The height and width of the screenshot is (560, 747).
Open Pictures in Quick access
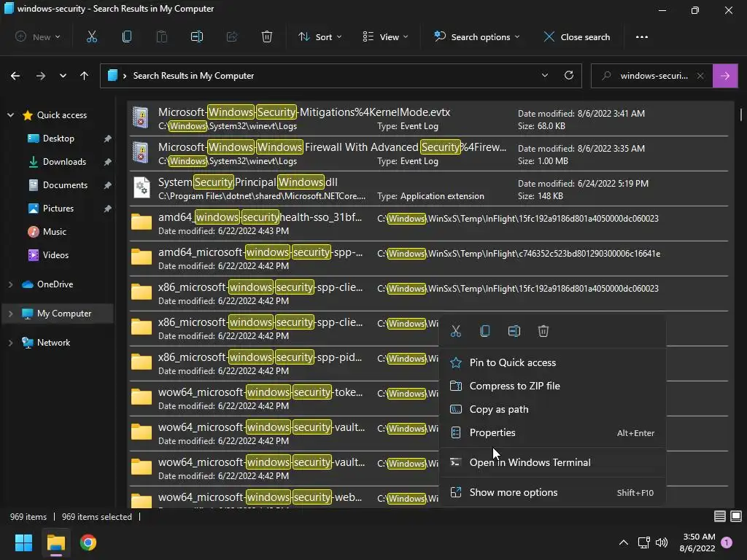[58, 208]
